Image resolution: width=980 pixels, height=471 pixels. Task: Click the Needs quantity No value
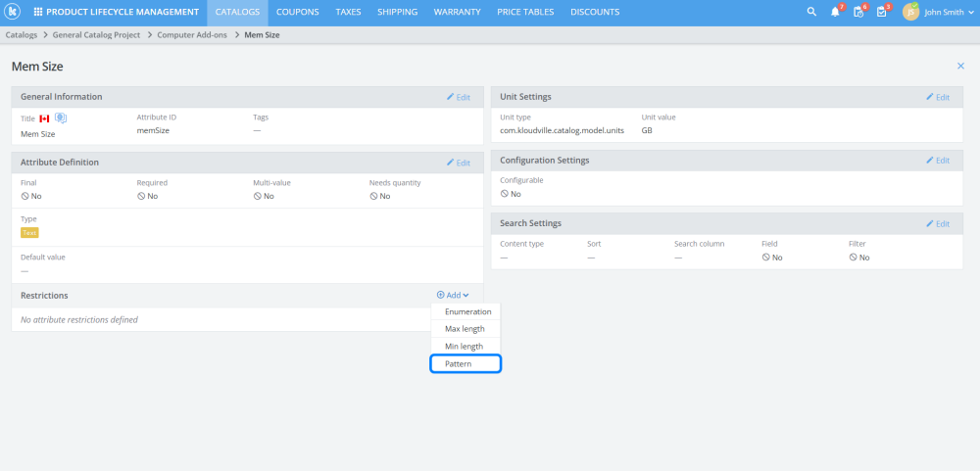coord(380,196)
